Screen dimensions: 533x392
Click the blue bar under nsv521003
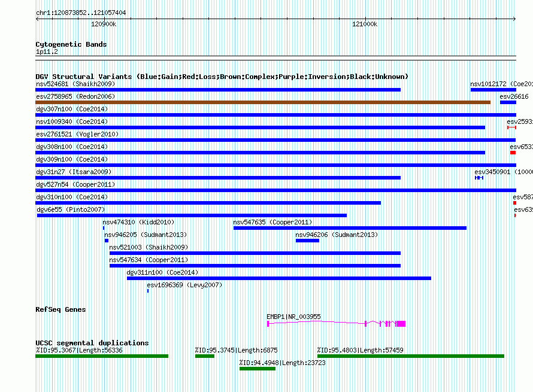point(255,253)
